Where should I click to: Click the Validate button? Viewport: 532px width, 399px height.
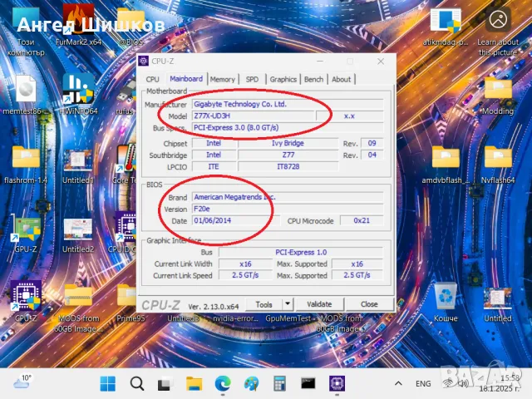click(319, 304)
